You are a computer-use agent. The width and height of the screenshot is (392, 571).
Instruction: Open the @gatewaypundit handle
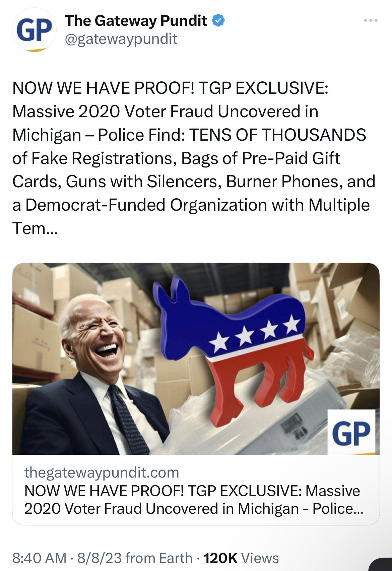point(121,39)
